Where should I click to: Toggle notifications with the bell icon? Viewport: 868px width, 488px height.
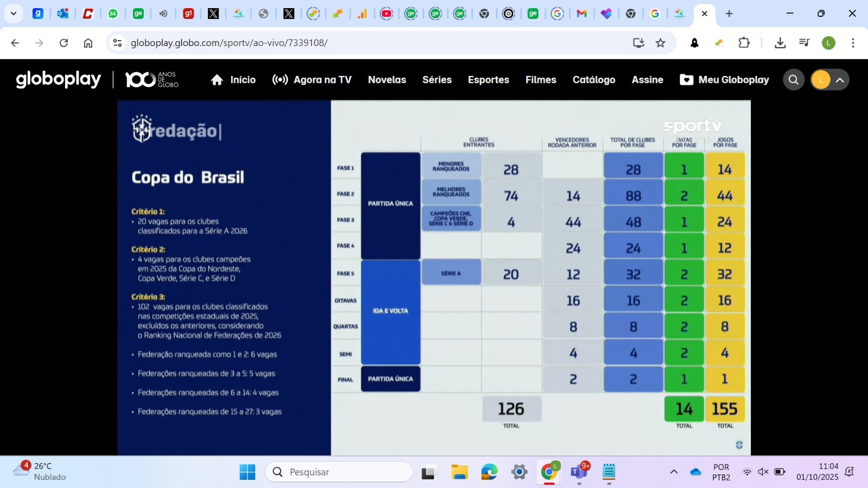coord(695,42)
